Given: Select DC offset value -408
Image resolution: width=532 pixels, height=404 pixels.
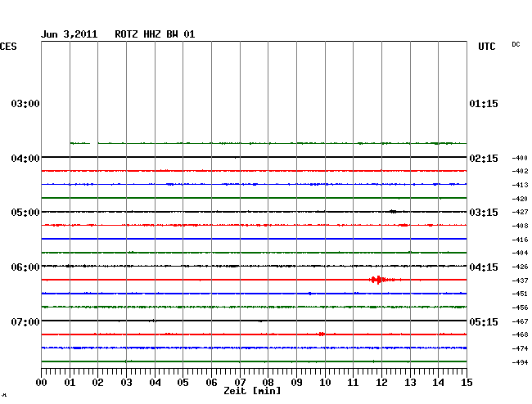Looking at the screenshot, I should click(x=520, y=226).
